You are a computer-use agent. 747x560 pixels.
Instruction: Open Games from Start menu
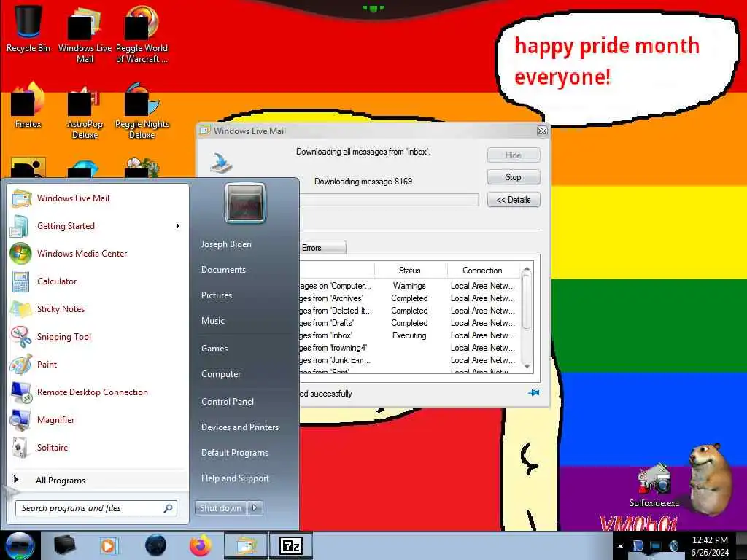click(x=214, y=348)
